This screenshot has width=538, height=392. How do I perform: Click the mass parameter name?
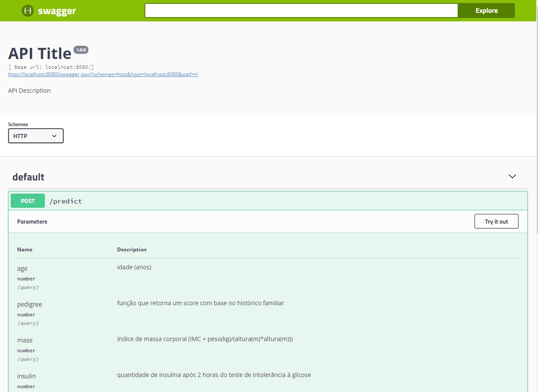coord(25,340)
